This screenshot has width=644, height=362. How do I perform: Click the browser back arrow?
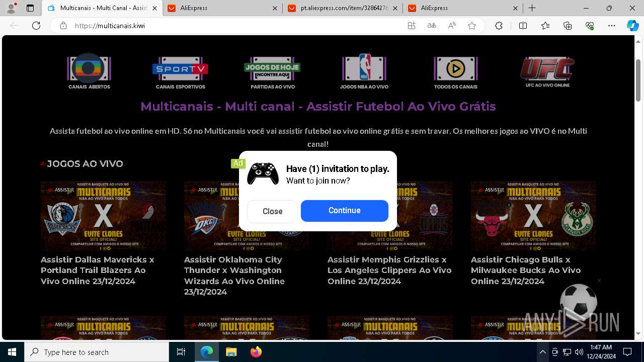click(x=14, y=26)
